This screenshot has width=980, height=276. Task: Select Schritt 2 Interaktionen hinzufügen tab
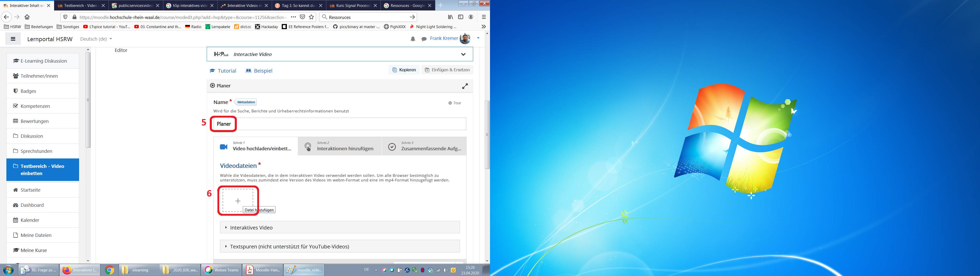[340, 146]
